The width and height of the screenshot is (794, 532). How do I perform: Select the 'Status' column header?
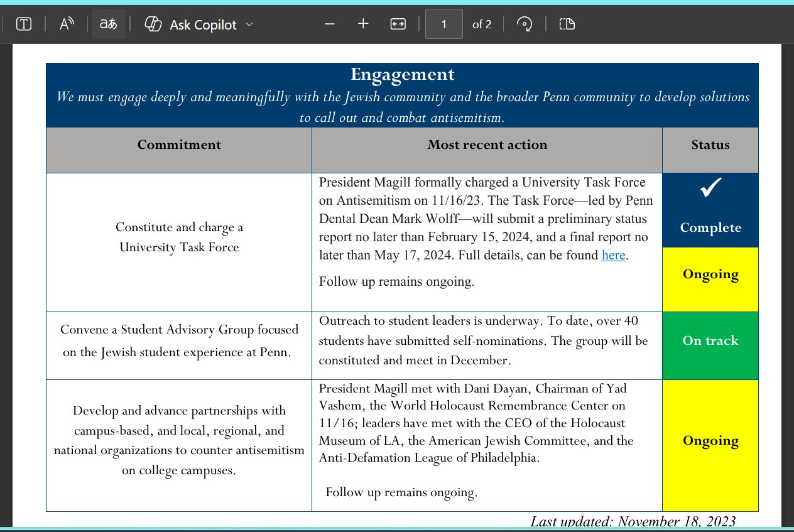tap(710, 144)
